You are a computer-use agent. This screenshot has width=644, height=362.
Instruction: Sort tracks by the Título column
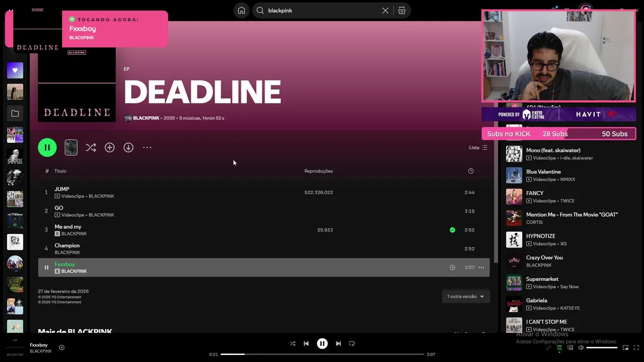[x=60, y=171]
